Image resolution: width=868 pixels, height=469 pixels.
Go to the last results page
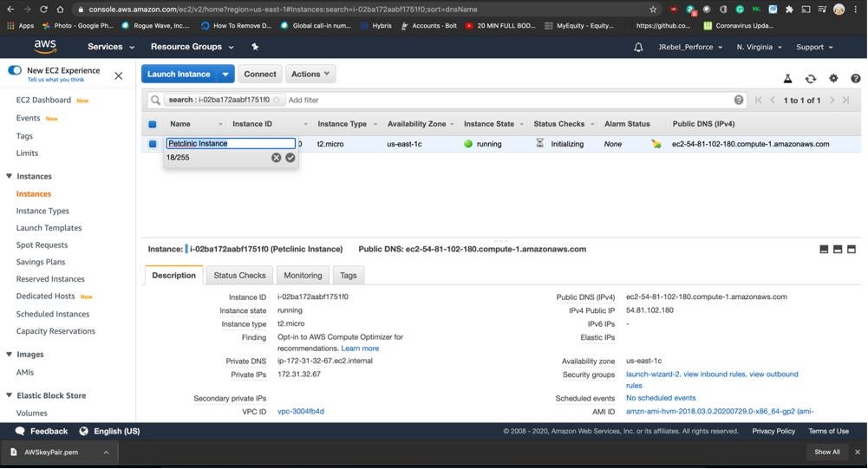pos(845,101)
